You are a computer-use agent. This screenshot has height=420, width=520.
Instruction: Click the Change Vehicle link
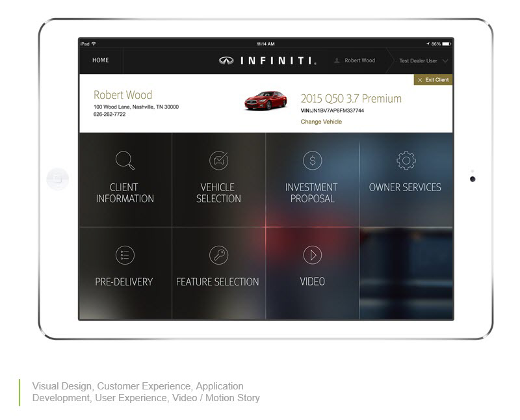(x=321, y=122)
